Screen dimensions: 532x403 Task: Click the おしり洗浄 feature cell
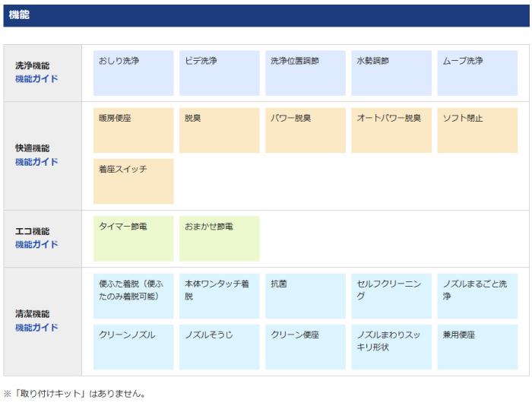click(133, 73)
